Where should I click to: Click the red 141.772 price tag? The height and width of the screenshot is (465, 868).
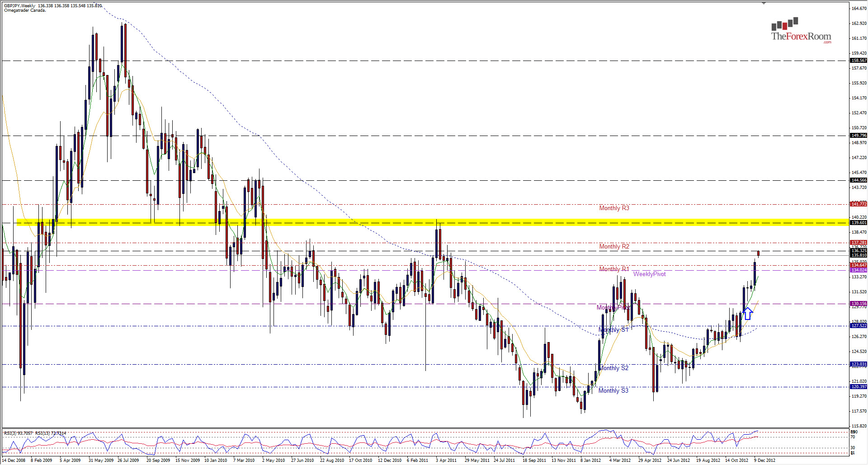click(859, 204)
